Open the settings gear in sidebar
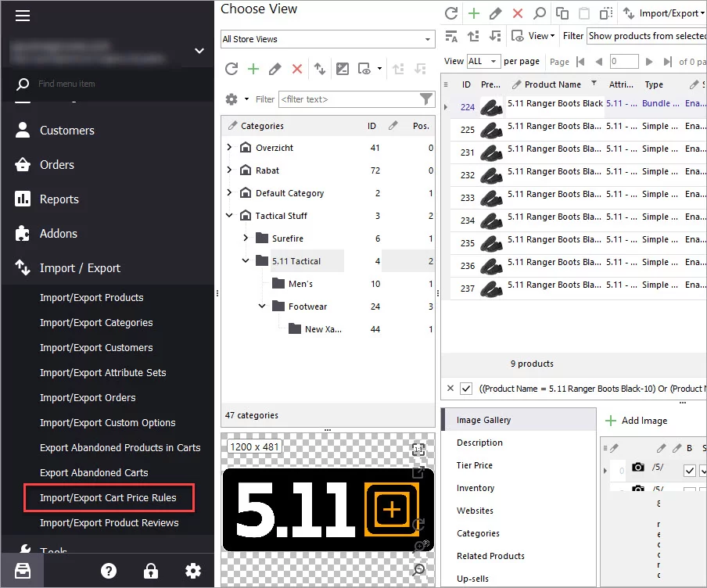 pyautogui.click(x=193, y=571)
